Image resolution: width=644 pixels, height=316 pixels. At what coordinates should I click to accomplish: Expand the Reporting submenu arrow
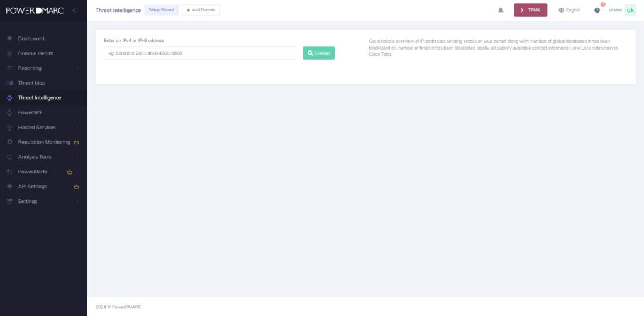[x=77, y=68]
